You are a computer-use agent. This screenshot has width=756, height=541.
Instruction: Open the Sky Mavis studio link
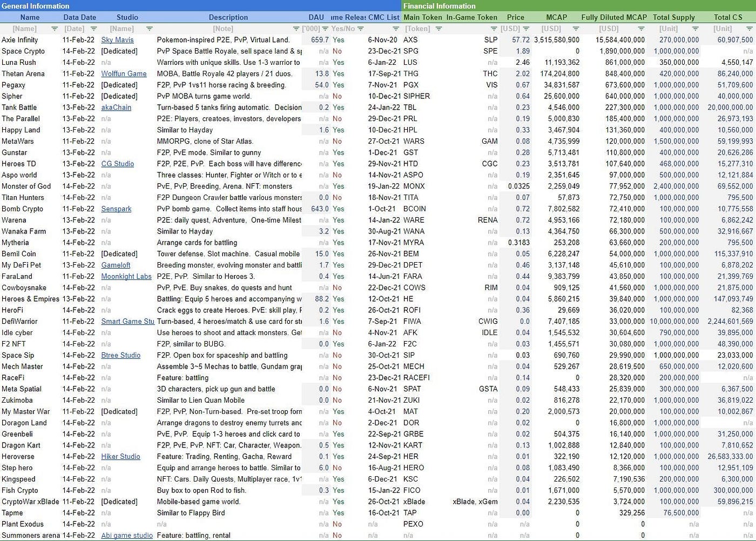click(117, 40)
